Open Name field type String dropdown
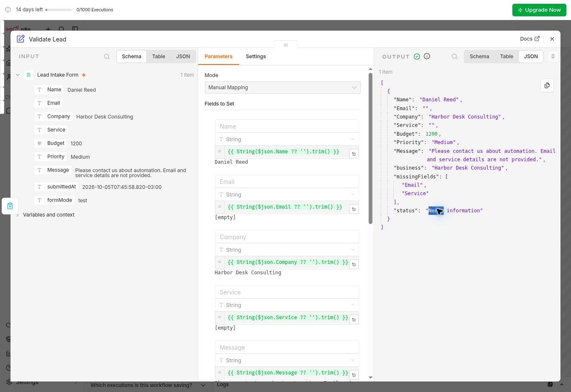Screen dimensions: 571x392 click(287, 139)
